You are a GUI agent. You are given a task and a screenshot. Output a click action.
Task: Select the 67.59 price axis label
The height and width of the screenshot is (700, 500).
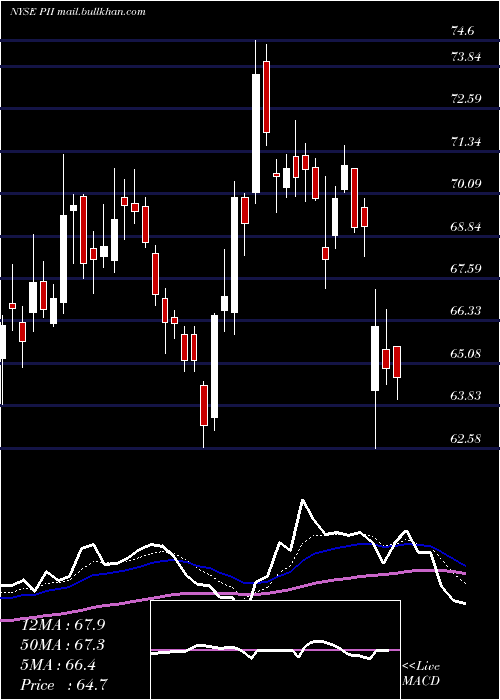coord(466,268)
